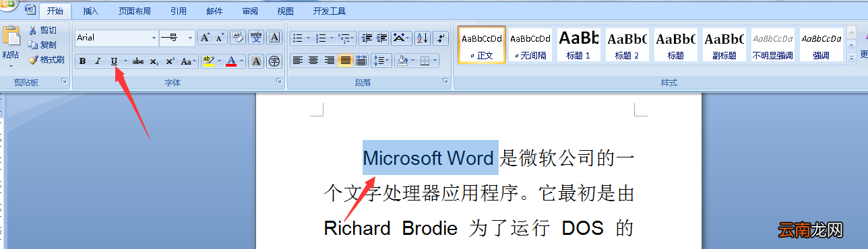The height and width of the screenshot is (249, 868).
Task: Switch to the 视图 (View) tab
Action: [286, 11]
